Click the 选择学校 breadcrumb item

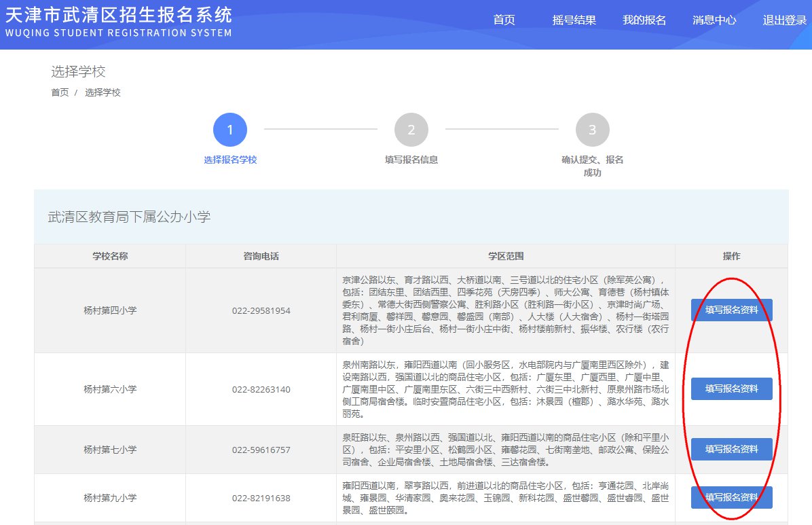103,92
